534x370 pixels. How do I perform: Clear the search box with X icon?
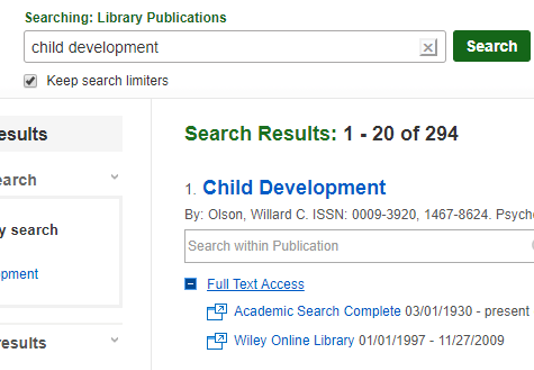coord(428,47)
